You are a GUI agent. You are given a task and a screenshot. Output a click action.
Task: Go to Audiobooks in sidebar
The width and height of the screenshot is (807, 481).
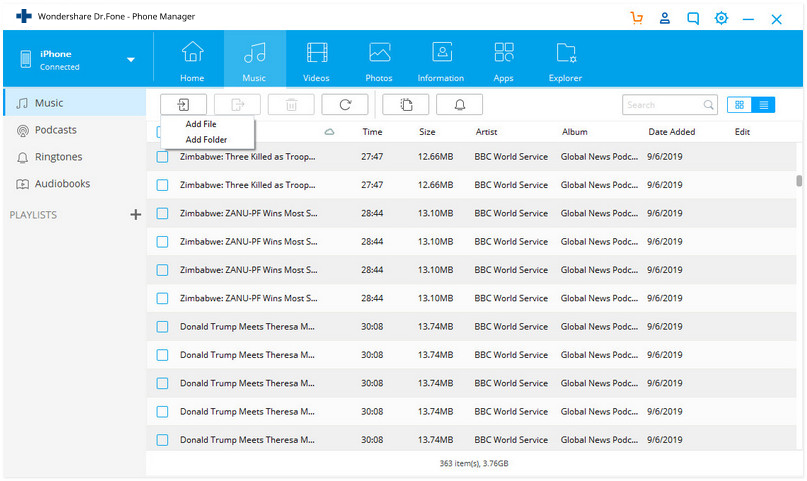(62, 184)
